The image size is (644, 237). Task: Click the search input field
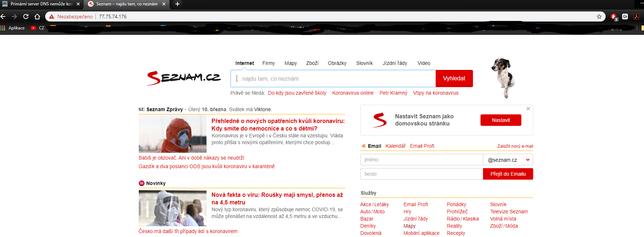point(333,79)
